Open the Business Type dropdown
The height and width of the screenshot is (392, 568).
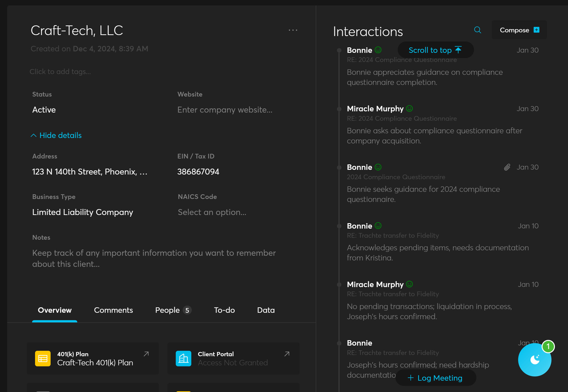click(82, 212)
